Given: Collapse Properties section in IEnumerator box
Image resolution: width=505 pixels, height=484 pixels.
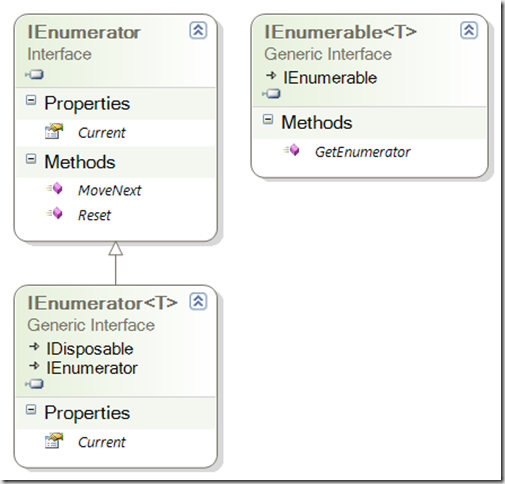Looking at the screenshot, I should tap(31, 100).
